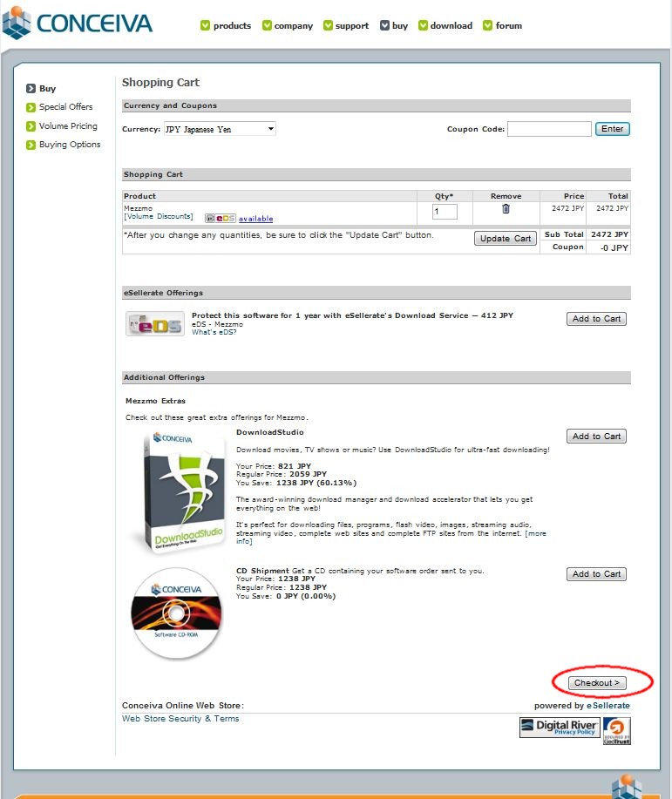Open the eSellerate powered-by link
The width and height of the screenshot is (672, 799).
click(x=608, y=706)
